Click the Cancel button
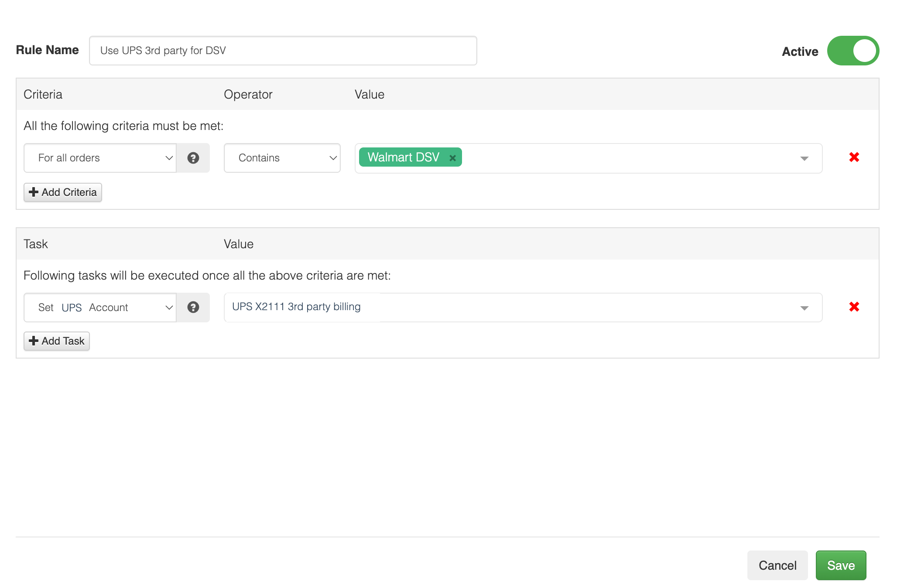 [777, 565]
